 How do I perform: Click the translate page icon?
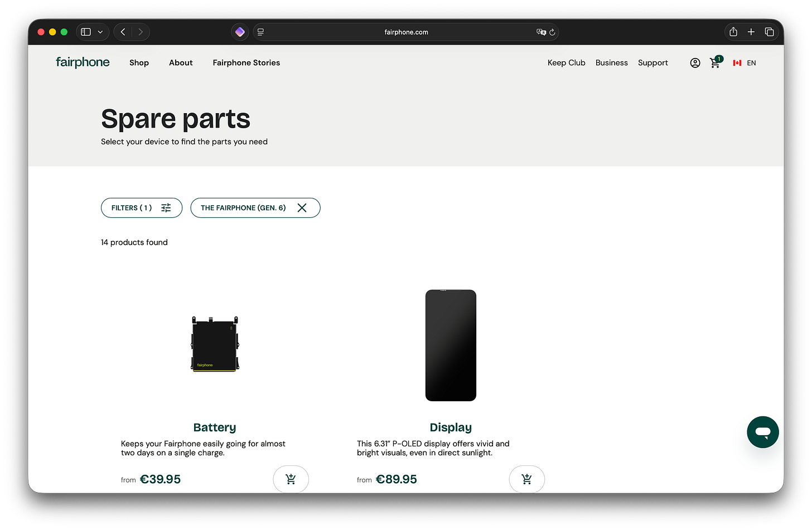[541, 32]
